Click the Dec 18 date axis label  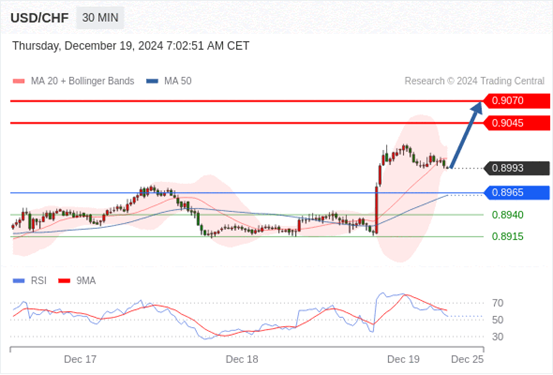tap(242, 359)
